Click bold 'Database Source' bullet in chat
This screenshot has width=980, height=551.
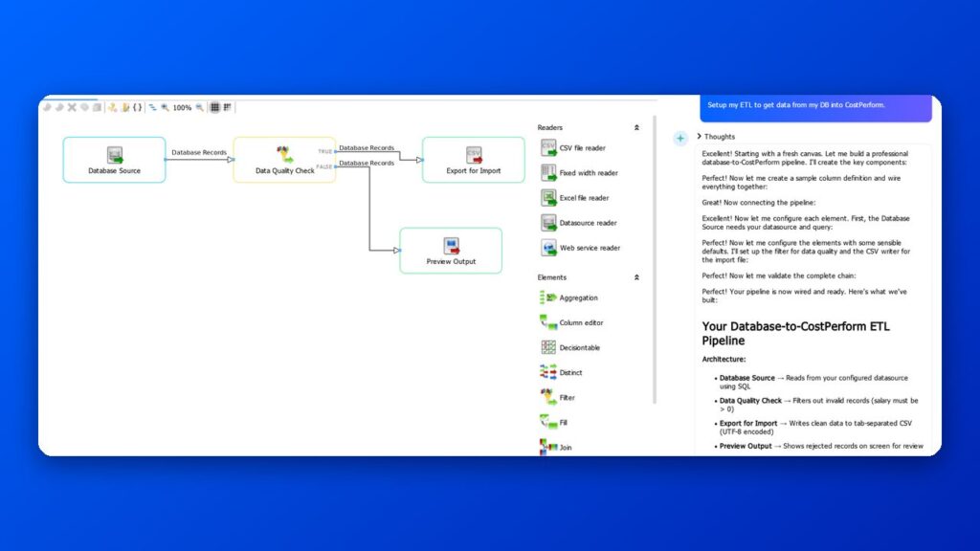click(746, 378)
